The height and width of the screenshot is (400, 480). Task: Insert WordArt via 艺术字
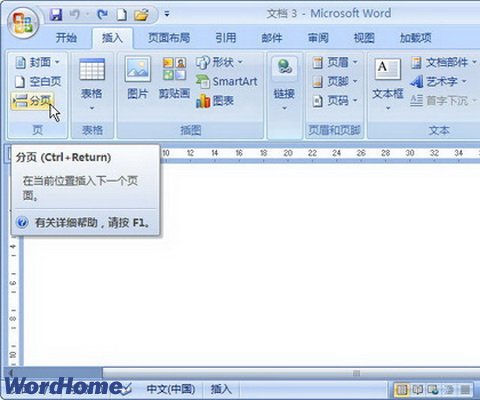tap(438, 81)
